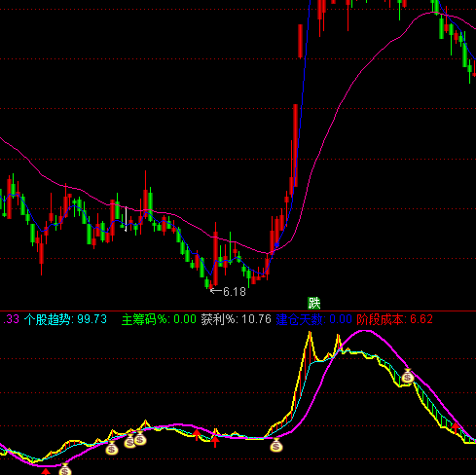The height and width of the screenshot is (475, 476).
Task: Click the rightmost red up-arrow signal
Action: point(456,428)
